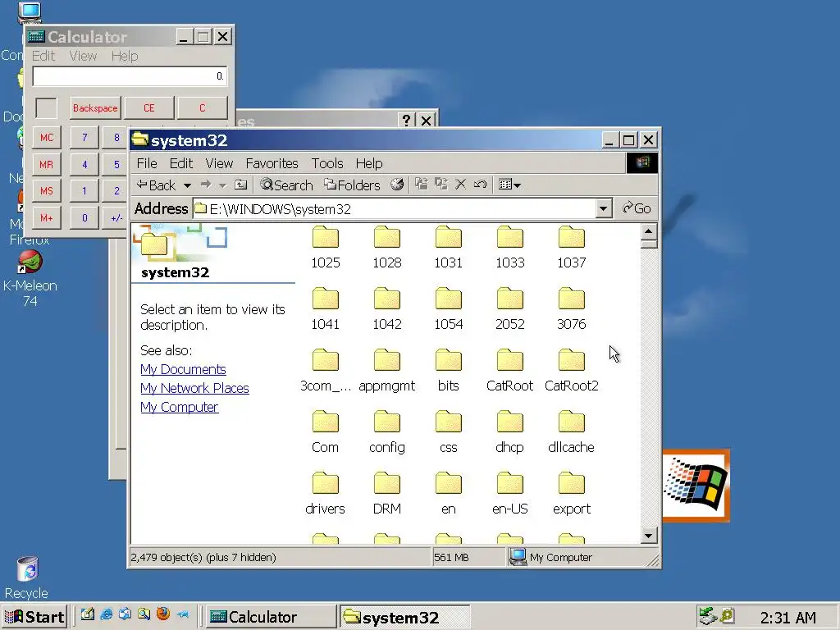The width and height of the screenshot is (840, 630).
Task: Open the Help menu in Calculator
Action: tap(125, 57)
